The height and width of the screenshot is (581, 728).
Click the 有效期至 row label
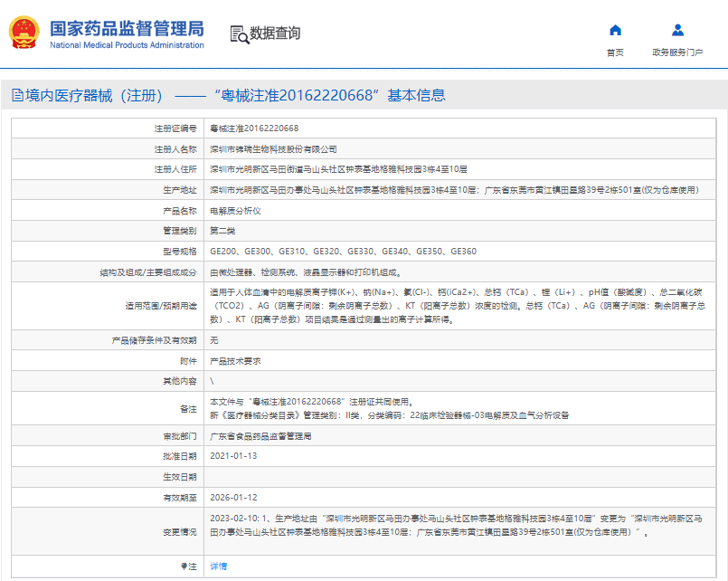coord(180,498)
